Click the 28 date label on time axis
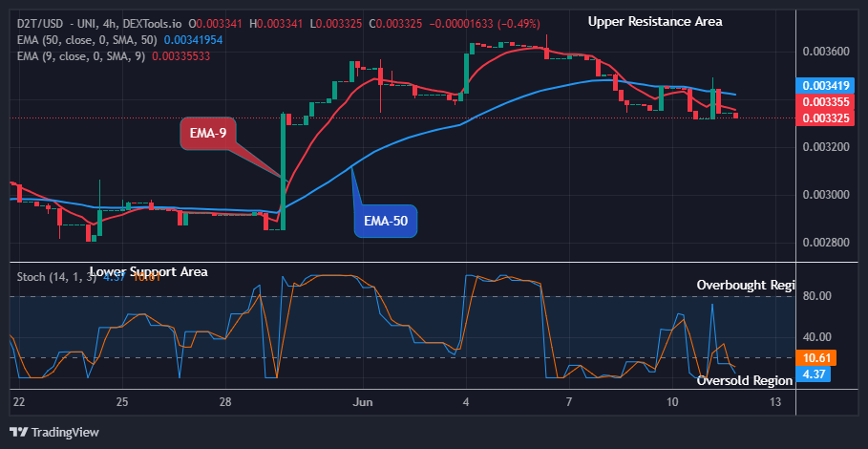This screenshot has height=449, width=868. (x=225, y=401)
